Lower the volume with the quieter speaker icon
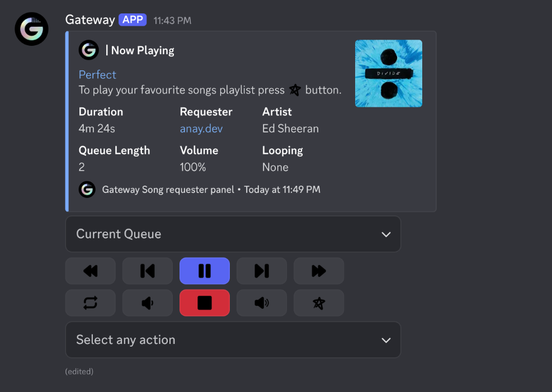The image size is (552, 392). coord(147,303)
